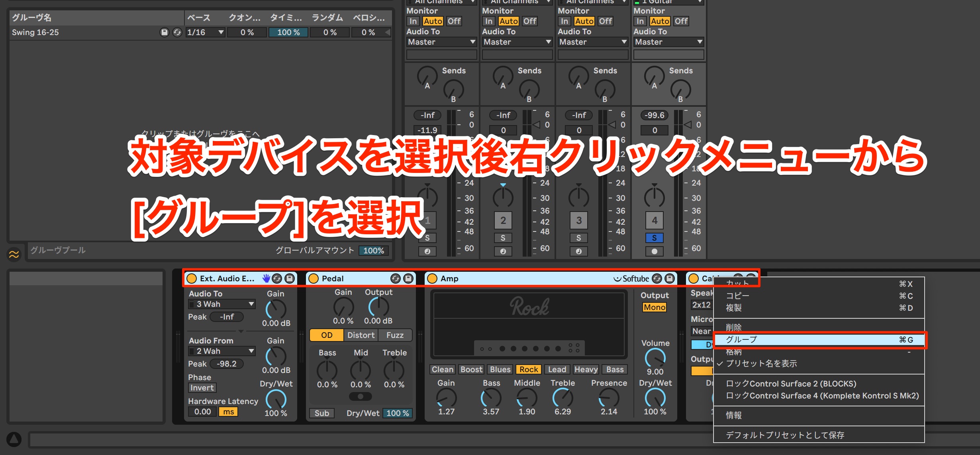Click the Hardware Latency 0.00 field
The width and height of the screenshot is (980, 455).
coord(203,412)
